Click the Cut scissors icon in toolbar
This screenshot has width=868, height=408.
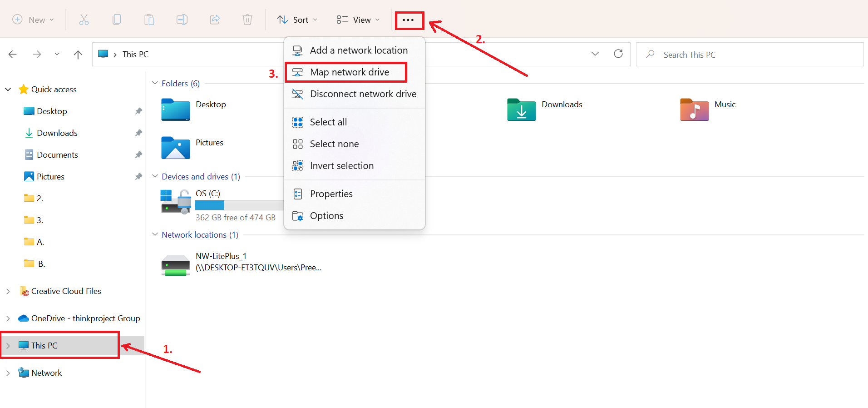[84, 20]
